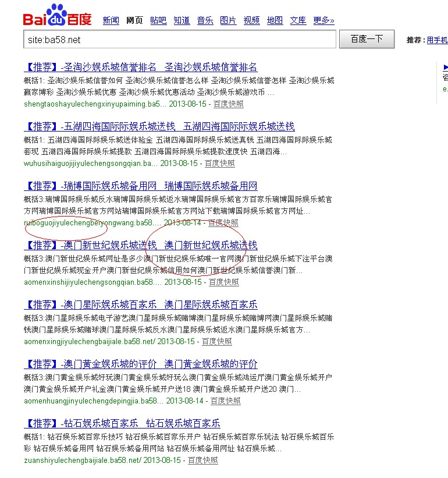Image resolution: width=448 pixels, height=478 pixels.
Task: Switch to the 图片 images tab
Action: click(x=228, y=20)
